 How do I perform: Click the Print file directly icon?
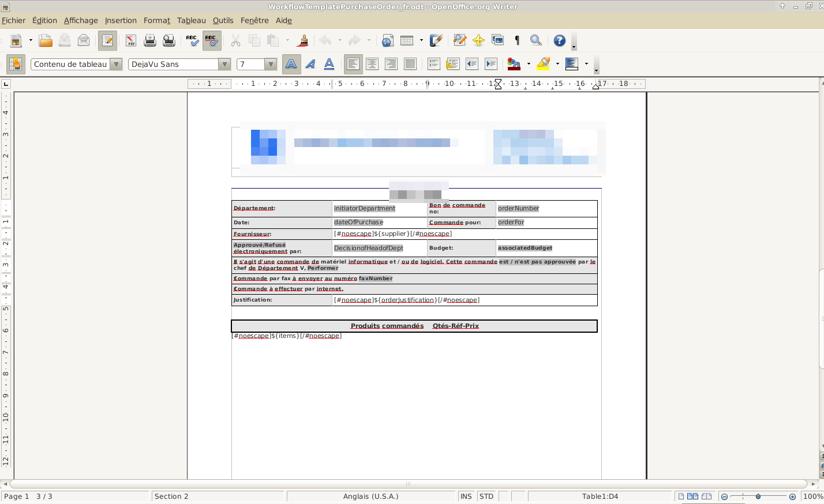150,40
